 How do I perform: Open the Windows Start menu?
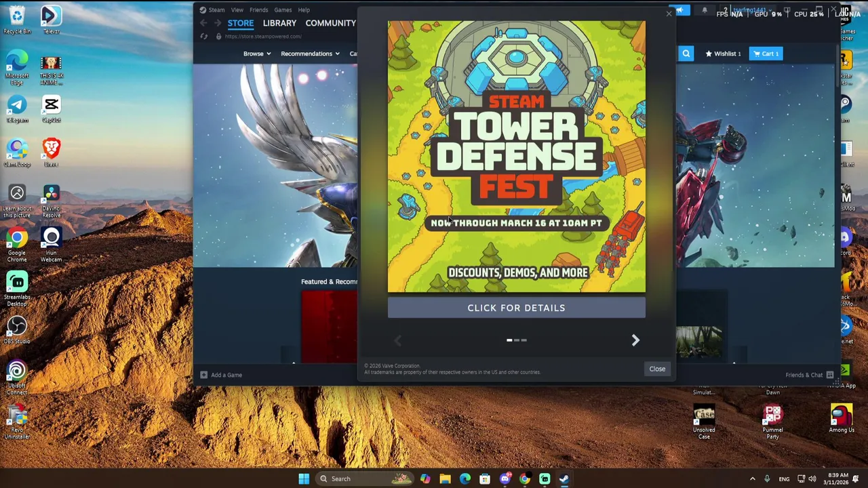[304, 479]
